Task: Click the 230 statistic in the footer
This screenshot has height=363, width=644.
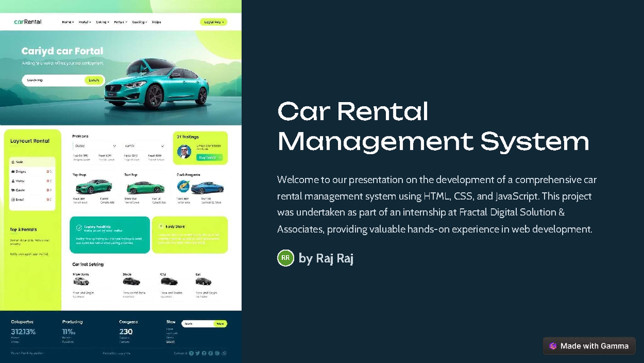Action: click(x=126, y=332)
